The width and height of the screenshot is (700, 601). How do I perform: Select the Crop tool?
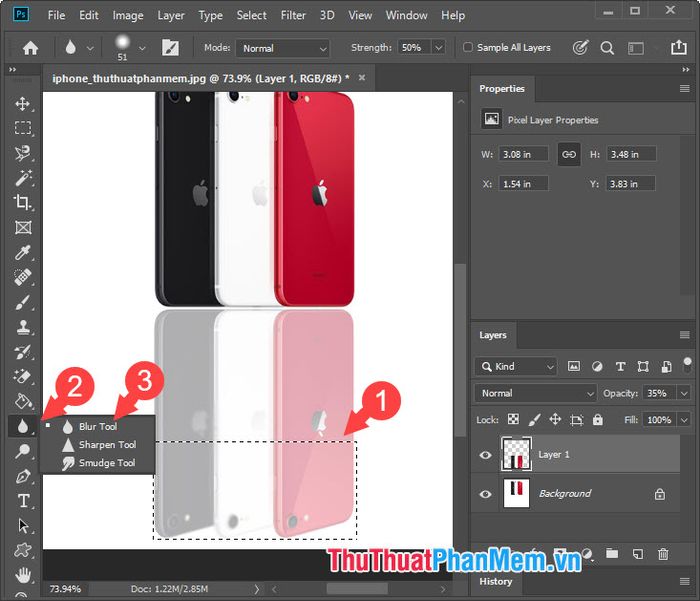[x=23, y=202]
